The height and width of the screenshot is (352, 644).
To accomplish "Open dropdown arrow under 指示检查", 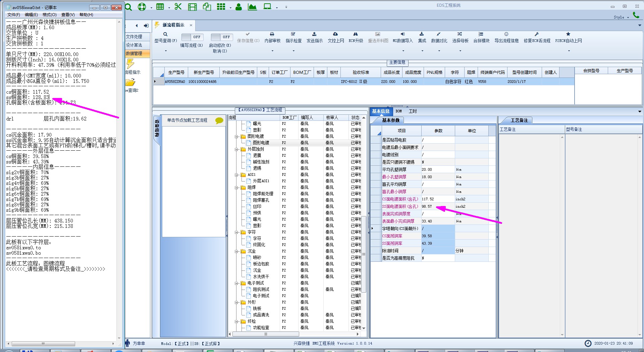I will pos(293,51).
